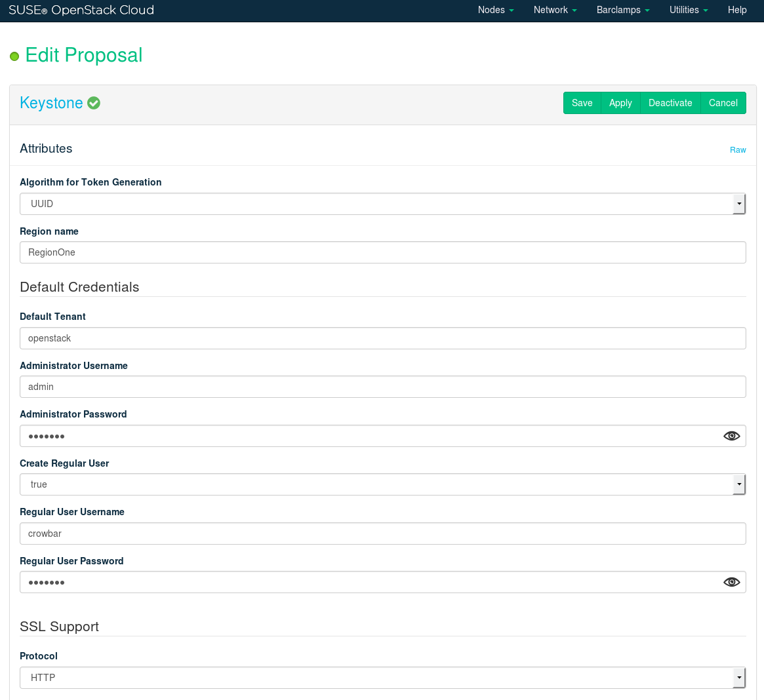Switch to Raw attributes view

tap(738, 150)
